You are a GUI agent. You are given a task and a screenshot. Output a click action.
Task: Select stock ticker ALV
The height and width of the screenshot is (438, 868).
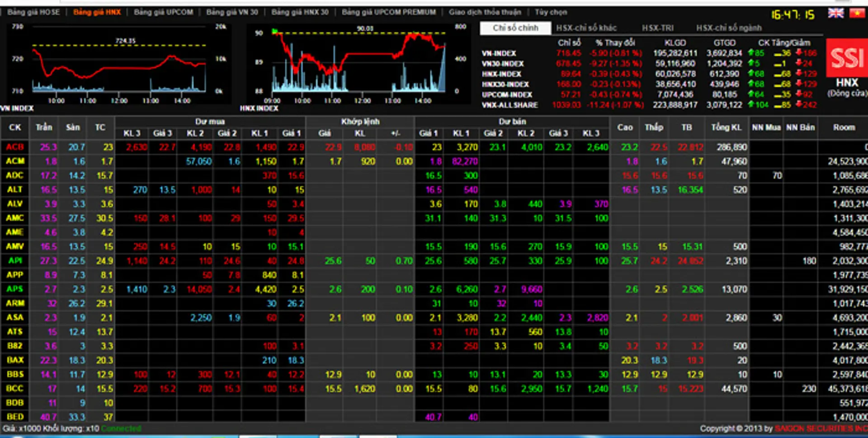[x=15, y=204]
